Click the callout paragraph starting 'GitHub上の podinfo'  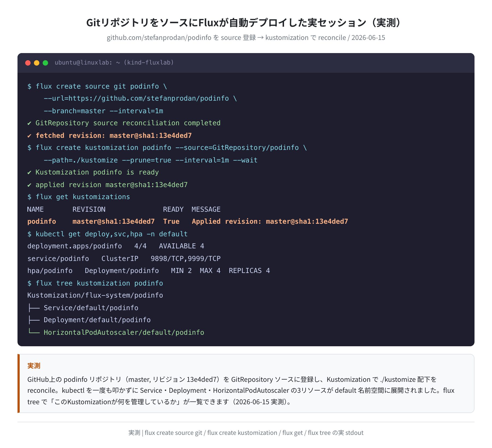click(241, 391)
